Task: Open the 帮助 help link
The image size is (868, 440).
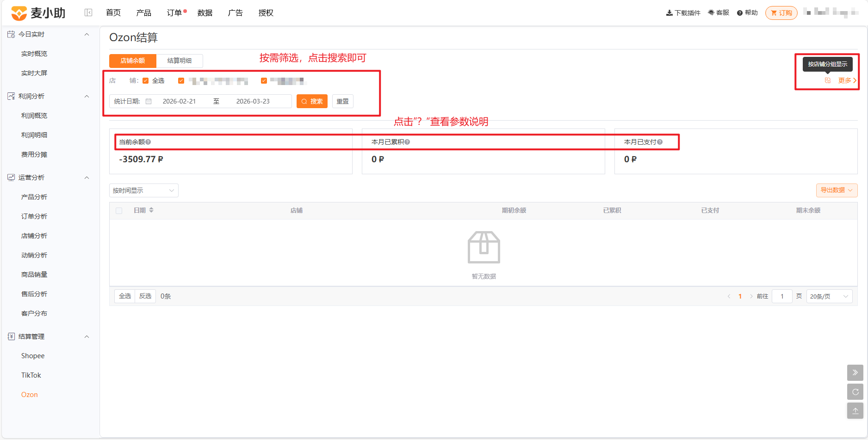Action: [x=747, y=13]
